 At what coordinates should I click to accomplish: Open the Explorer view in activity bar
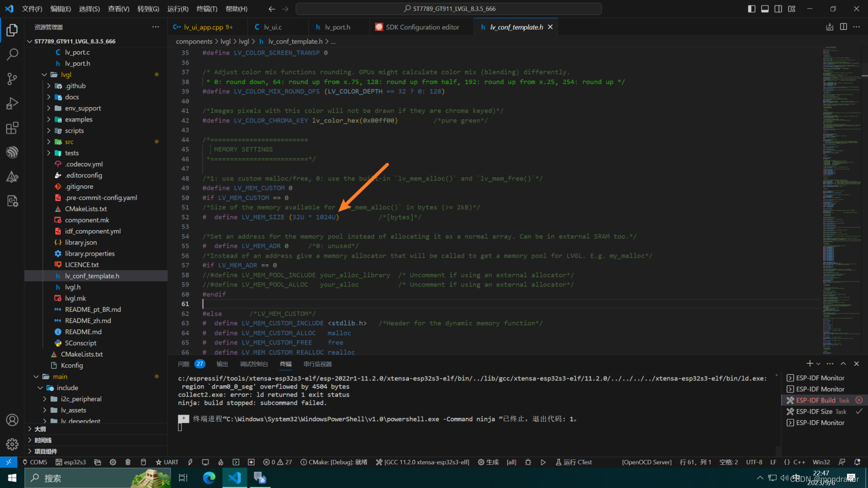[12, 30]
